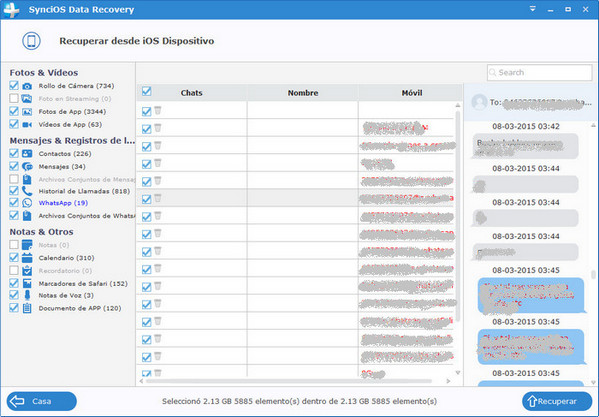Open the Mensajes speech bubble icon
Screen dimensions: 599x417
27,166
